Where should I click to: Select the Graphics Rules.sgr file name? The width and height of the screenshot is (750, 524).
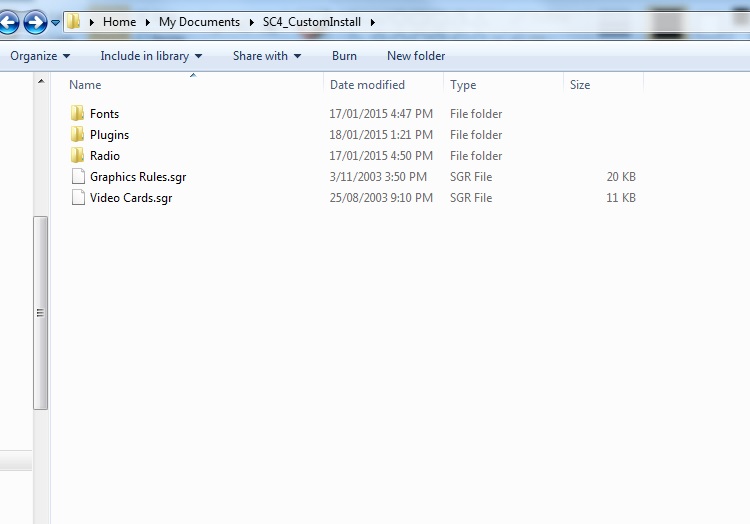tap(138, 177)
